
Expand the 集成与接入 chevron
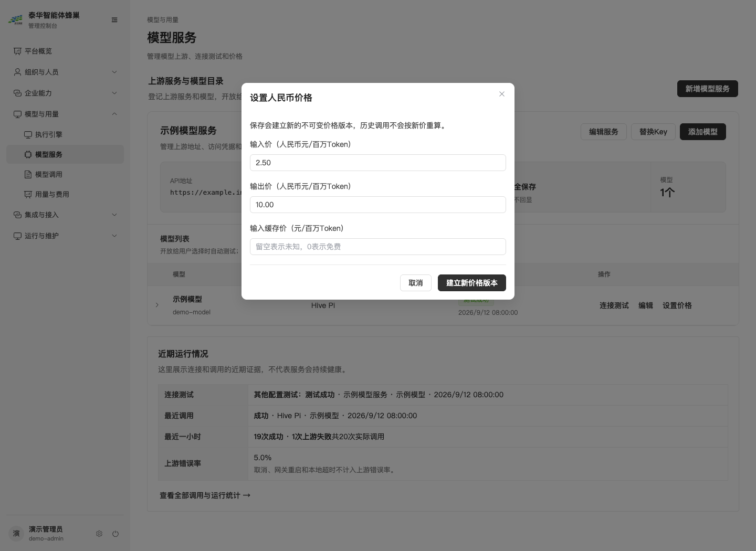(114, 215)
